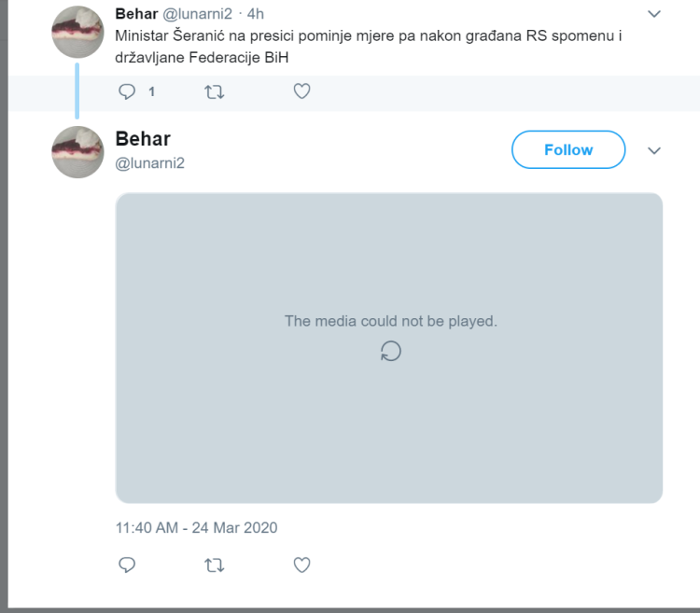Follow the @lunarni2 account
The image size is (700, 613).
click(x=567, y=150)
